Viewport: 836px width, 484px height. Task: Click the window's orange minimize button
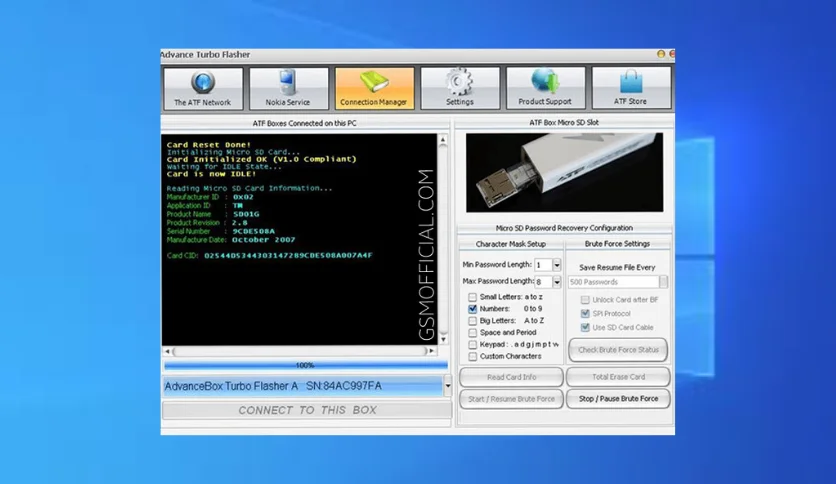point(661,54)
